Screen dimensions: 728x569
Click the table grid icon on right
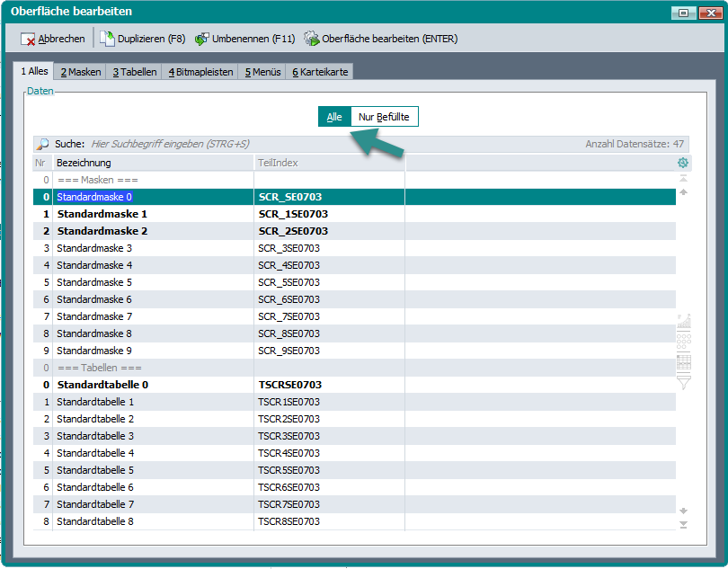[x=683, y=362]
